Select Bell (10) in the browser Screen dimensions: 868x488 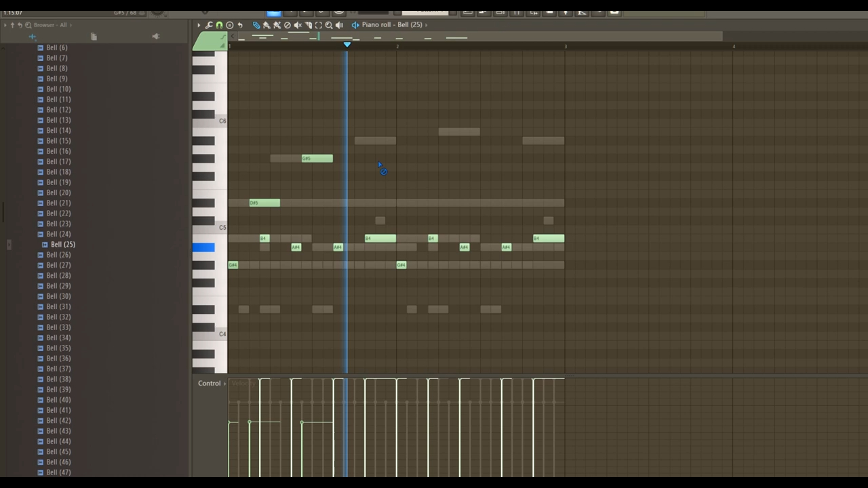click(58, 89)
